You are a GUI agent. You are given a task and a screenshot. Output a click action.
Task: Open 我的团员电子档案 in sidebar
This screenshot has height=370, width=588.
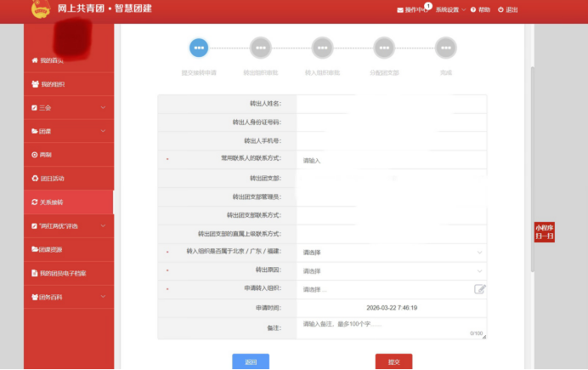[x=59, y=273]
